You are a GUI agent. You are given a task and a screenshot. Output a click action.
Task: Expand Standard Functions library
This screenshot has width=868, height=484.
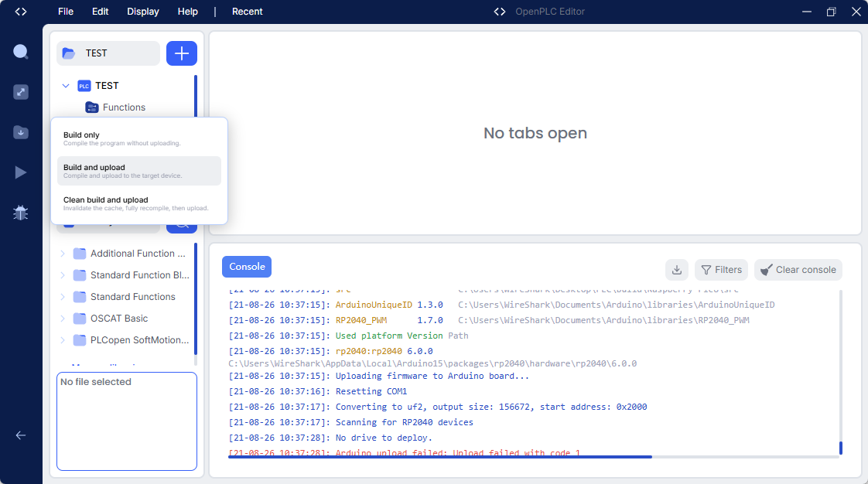[63, 296]
